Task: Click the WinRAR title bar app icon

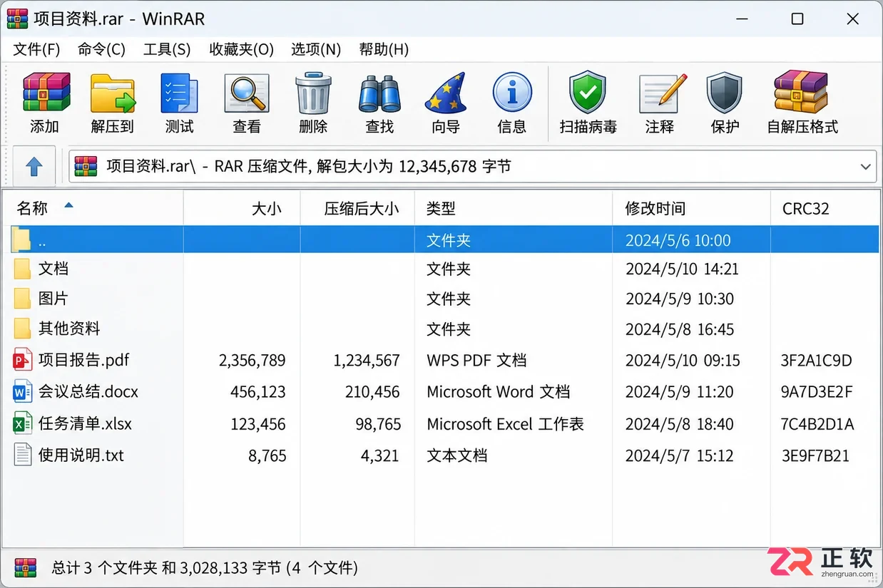Action: coord(18,19)
